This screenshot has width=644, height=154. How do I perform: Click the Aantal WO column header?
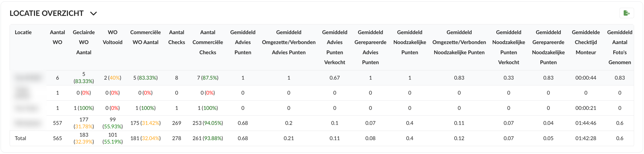(x=57, y=37)
